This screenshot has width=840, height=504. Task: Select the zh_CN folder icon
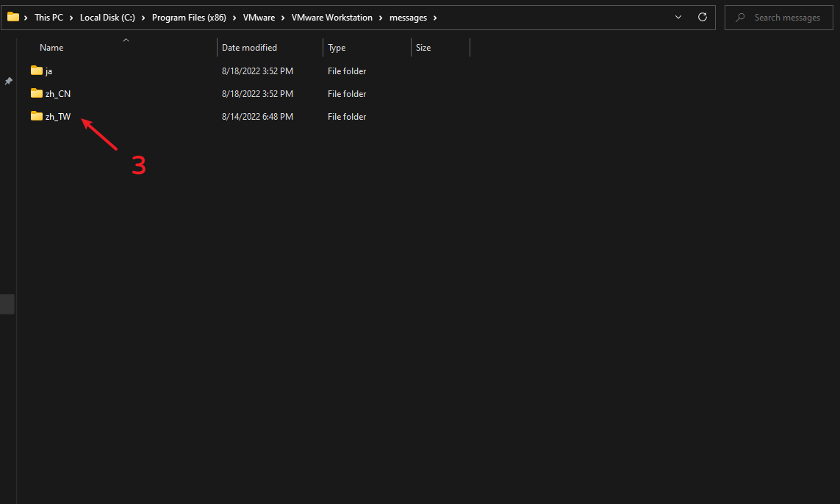pos(37,93)
